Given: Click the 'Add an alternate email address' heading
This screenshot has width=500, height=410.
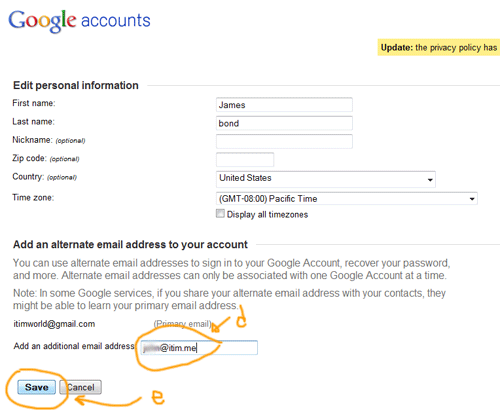Looking at the screenshot, I should (130, 245).
